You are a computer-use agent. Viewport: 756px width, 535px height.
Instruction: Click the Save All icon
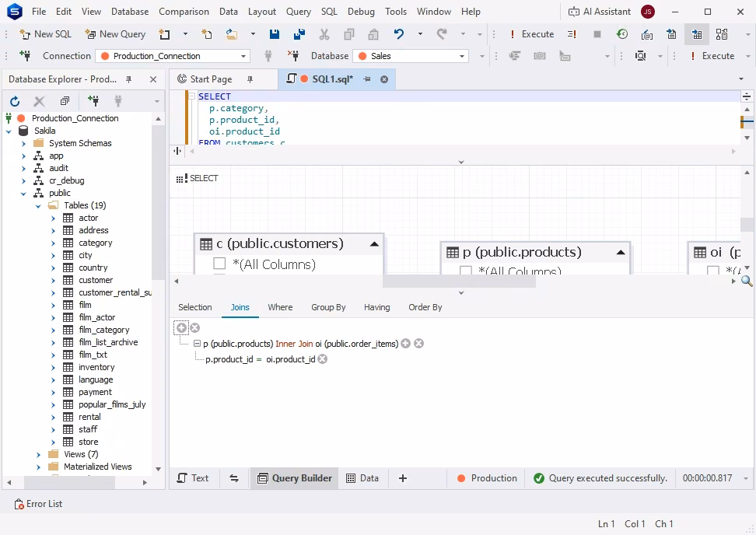pyautogui.click(x=299, y=34)
